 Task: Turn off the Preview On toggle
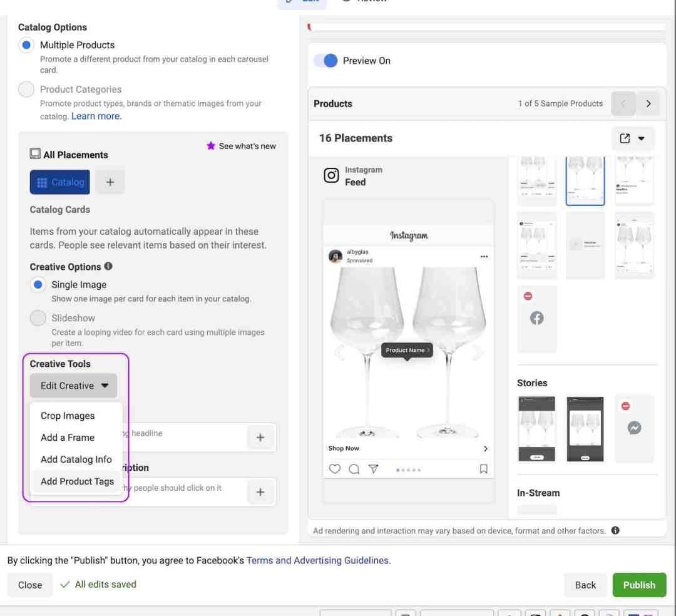[x=325, y=60]
